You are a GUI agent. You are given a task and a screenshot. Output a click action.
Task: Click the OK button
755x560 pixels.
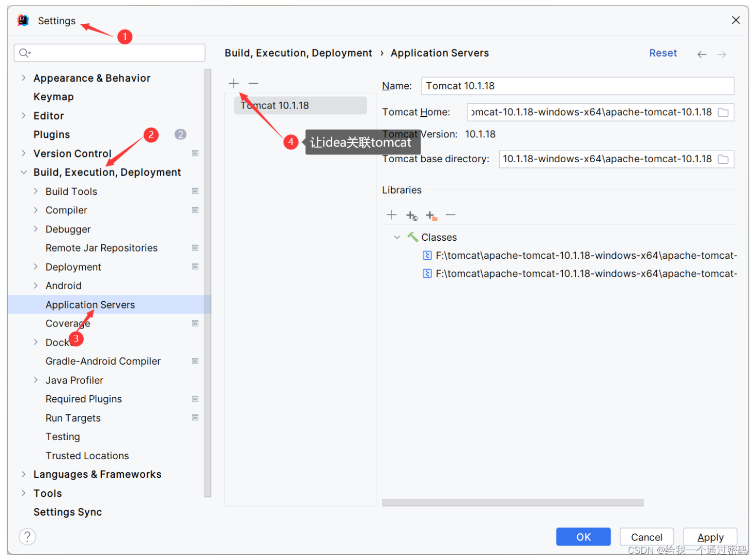point(583,537)
